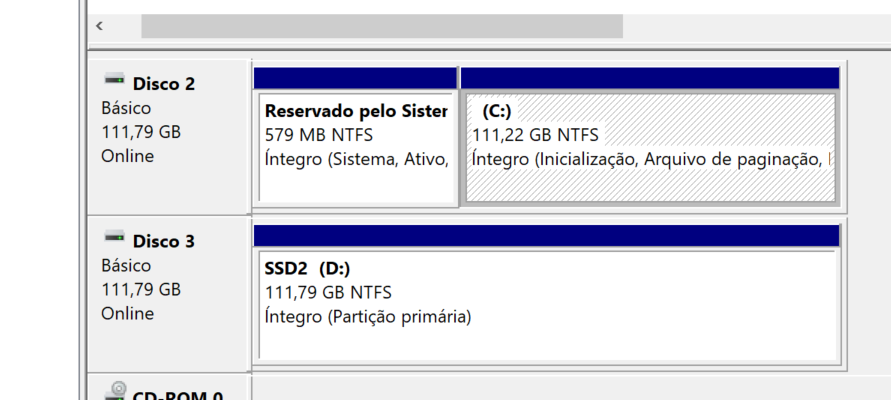Click the Disco 2 drive icon
This screenshot has height=400, width=891.
coord(114,80)
